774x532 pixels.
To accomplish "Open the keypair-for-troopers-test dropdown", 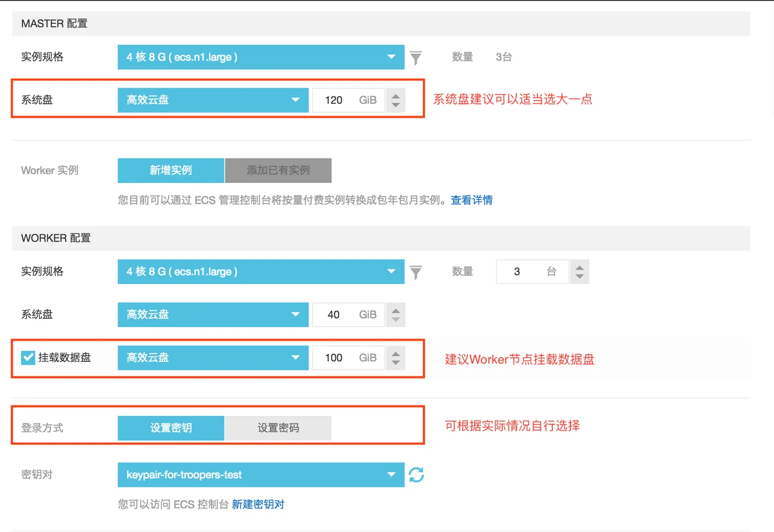I will [x=261, y=475].
